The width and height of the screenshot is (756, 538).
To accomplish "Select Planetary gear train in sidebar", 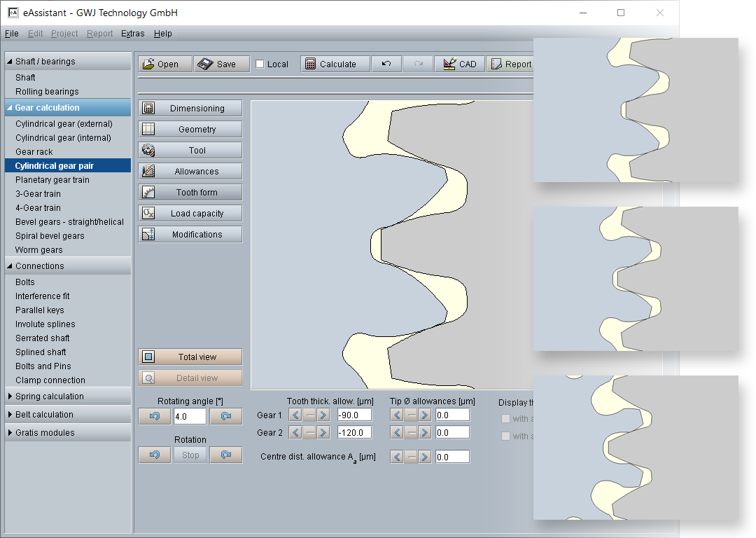I will tap(52, 180).
